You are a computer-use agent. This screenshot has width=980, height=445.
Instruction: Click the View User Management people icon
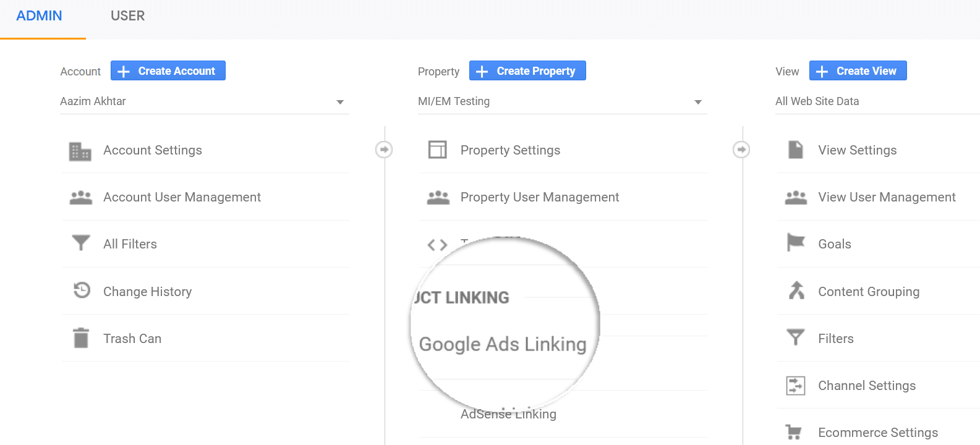pos(796,198)
